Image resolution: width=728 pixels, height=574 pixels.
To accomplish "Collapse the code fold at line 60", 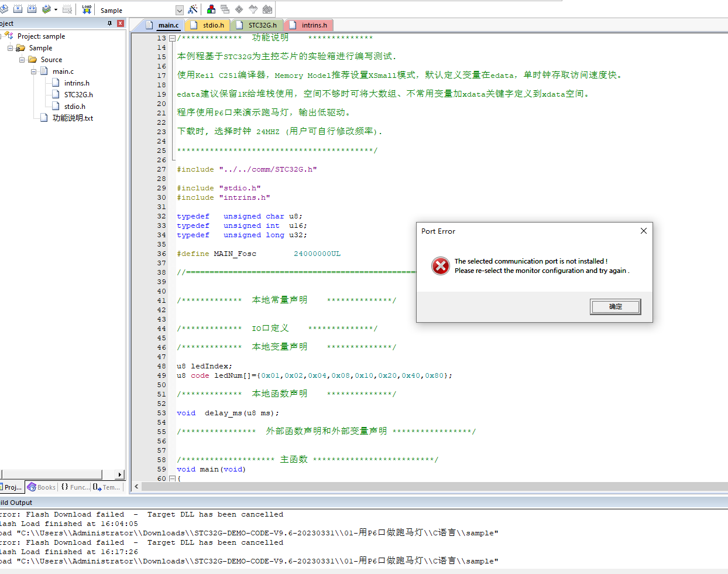I will (172, 479).
